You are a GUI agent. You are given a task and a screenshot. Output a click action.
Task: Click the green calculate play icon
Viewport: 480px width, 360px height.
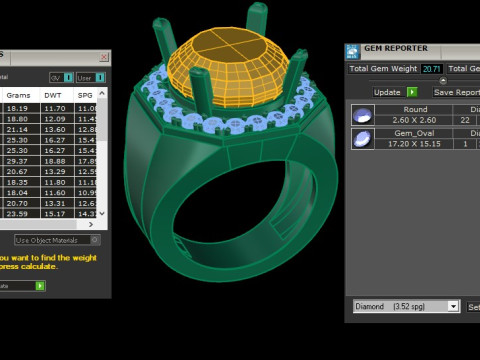40,286
